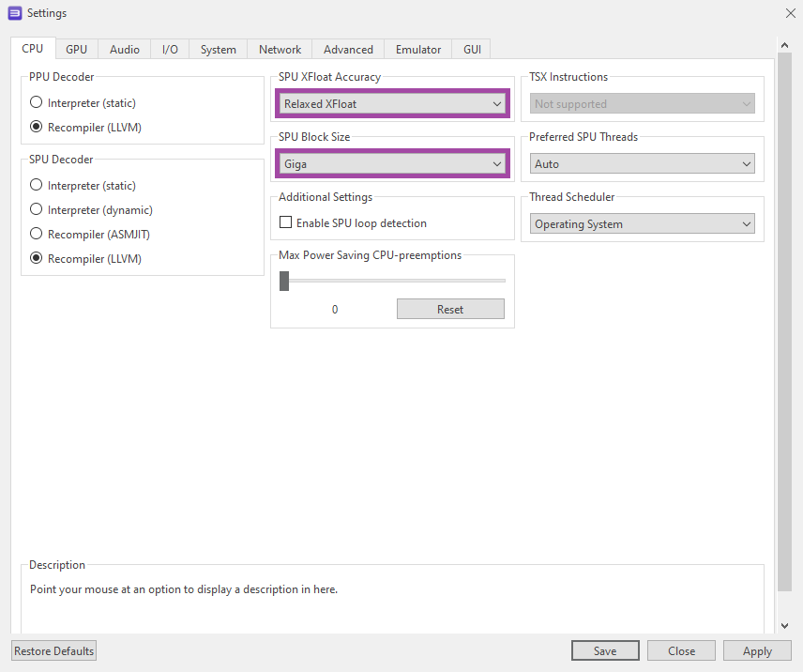Select PPU Interpreter (static) radio button

coord(37,102)
